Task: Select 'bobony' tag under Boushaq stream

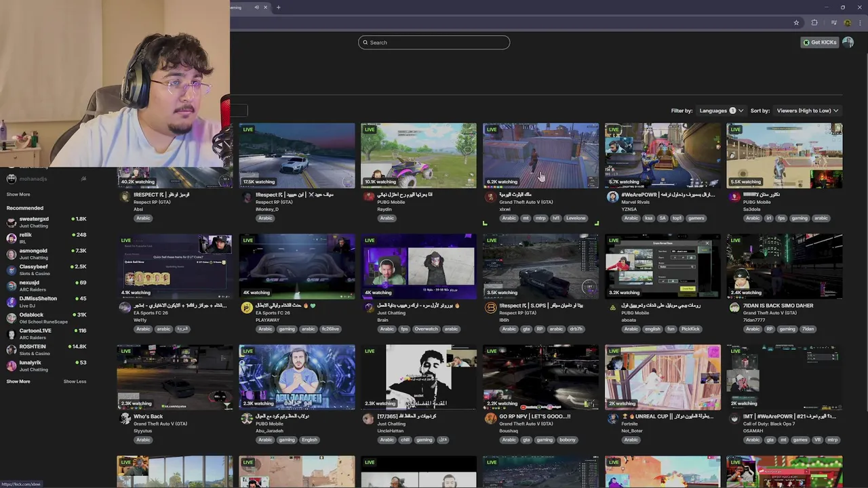Action: point(567,440)
